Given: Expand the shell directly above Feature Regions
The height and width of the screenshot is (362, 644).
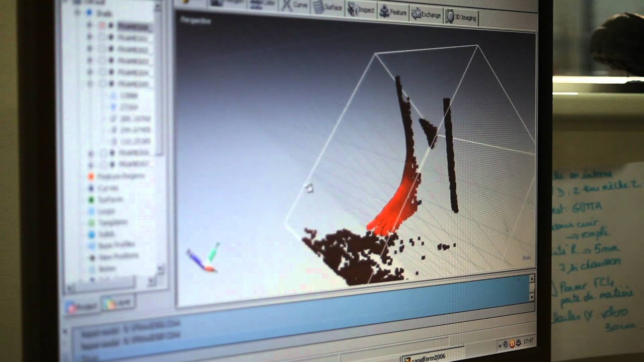Looking at the screenshot, I should point(90,164).
